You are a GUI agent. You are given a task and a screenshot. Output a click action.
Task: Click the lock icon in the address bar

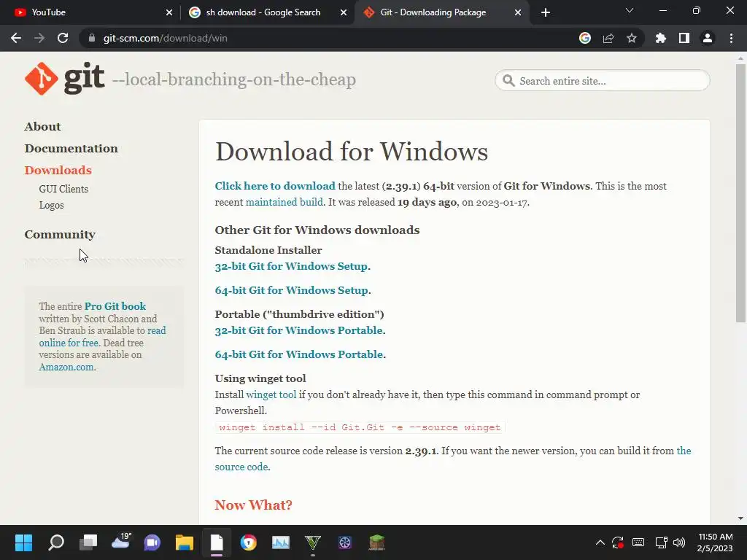pos(92,38)
